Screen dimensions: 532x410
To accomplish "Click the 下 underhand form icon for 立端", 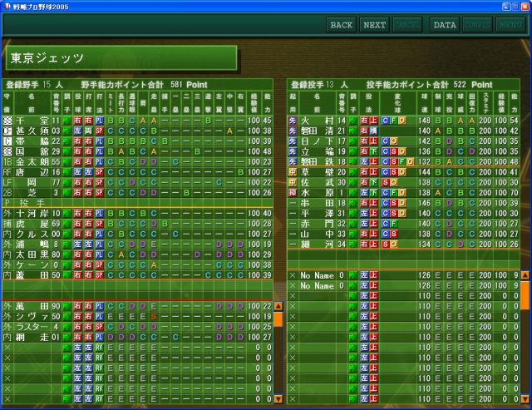I will [x=373, y=151].
